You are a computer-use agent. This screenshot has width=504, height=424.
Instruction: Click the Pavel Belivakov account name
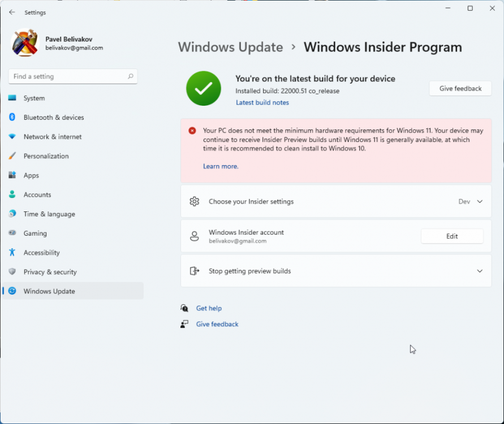coord(69,39)
